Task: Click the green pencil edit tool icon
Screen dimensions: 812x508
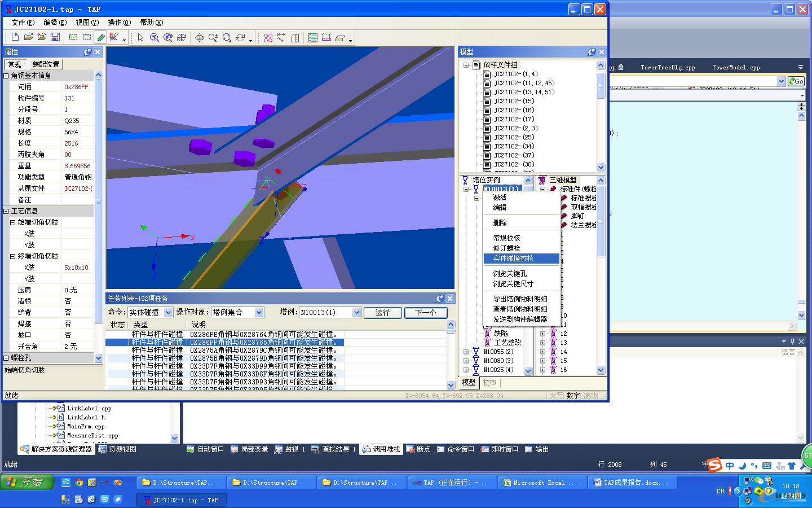Action: pos(101,37)
